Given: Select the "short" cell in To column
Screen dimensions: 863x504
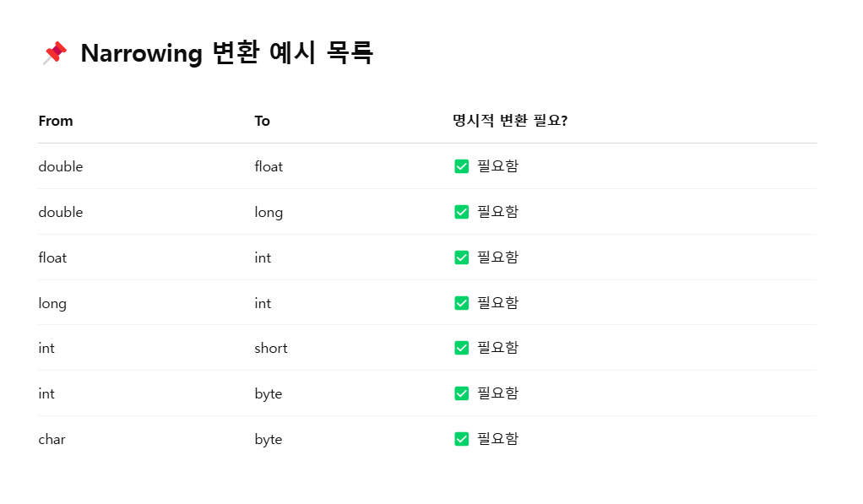Looking at the screenshot, I should click(x=271, y=348).
